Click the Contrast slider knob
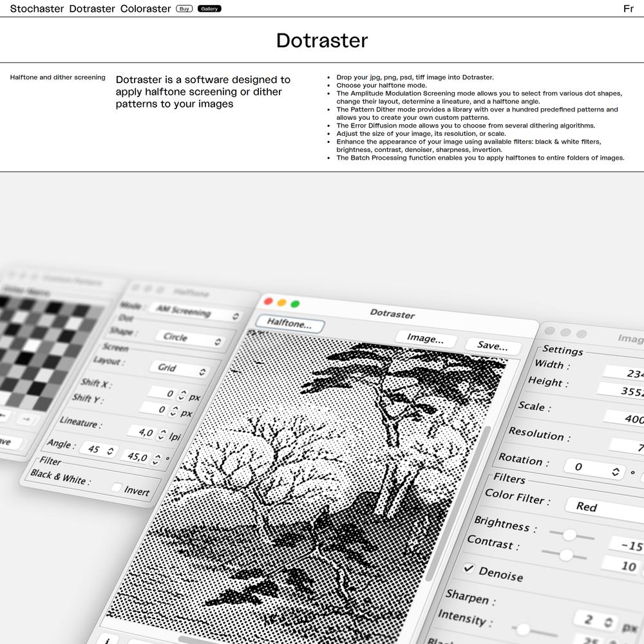This screenshot has width=644, height=644. point(566,555)
